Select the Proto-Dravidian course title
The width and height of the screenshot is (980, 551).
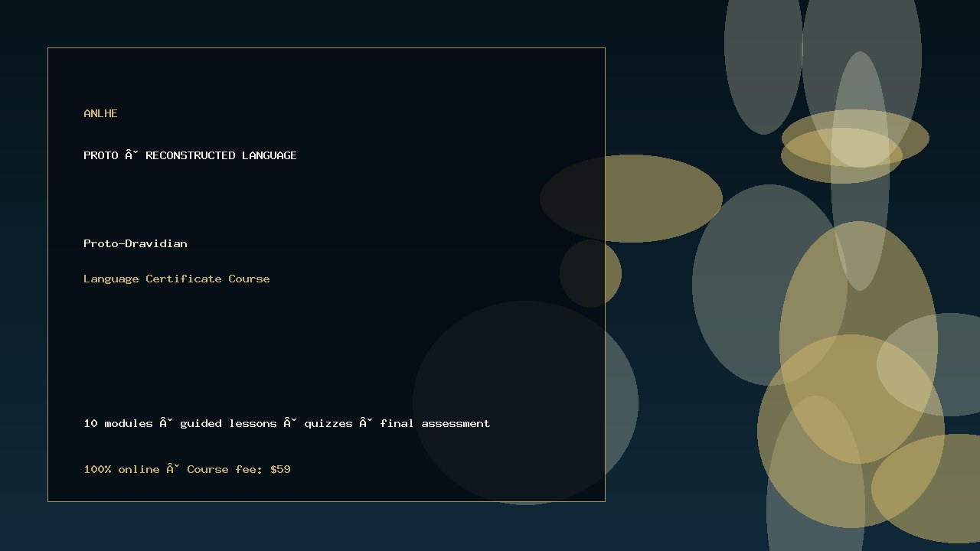pyautogui.click(x=136, y=243)
